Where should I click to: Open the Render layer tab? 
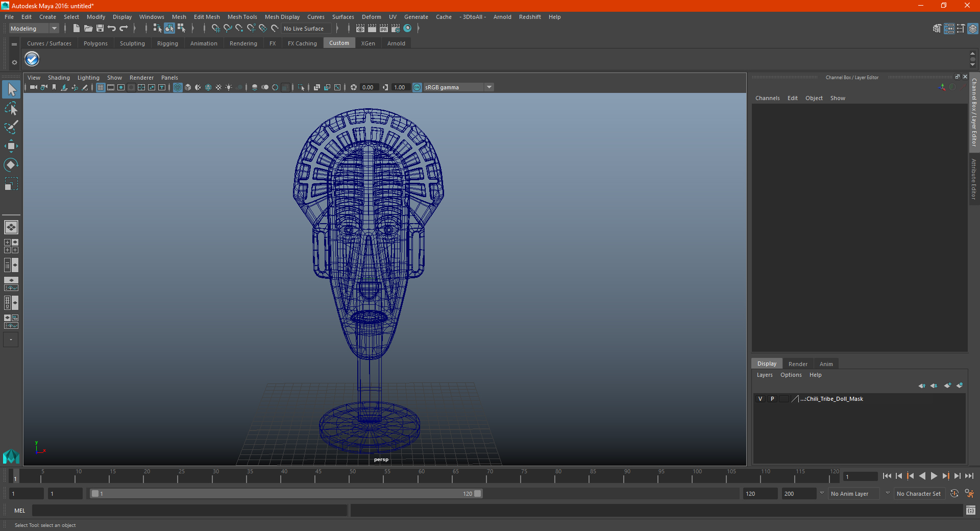coord(798,364)
